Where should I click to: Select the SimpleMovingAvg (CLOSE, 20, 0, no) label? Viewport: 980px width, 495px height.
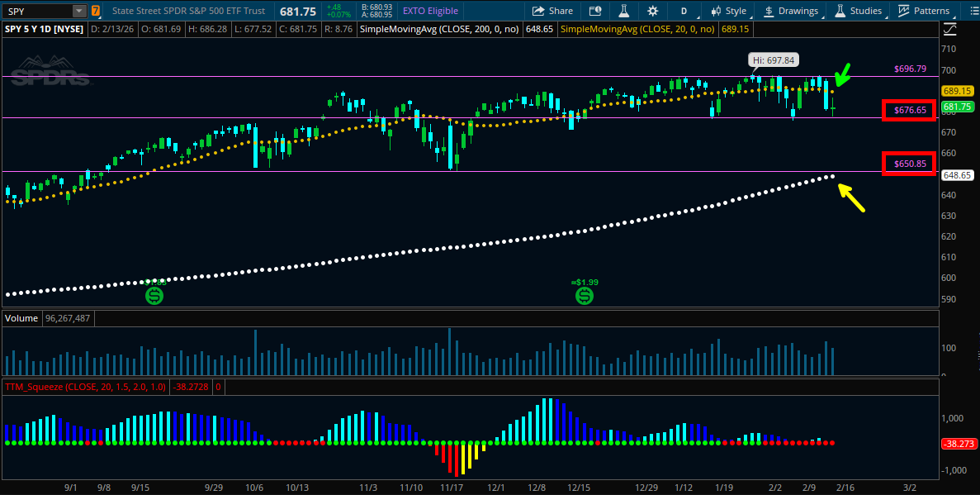click(x=639, y=29)
